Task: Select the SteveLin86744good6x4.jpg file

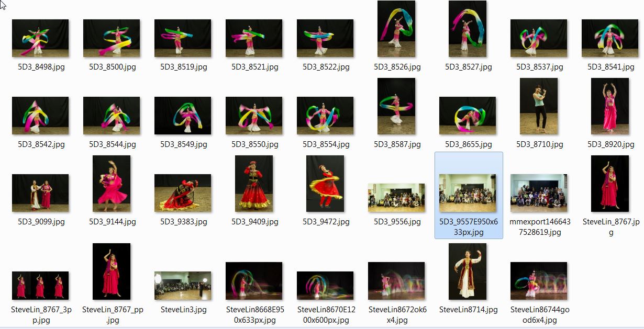Action: pyautogui.click(x=539, y=281)
